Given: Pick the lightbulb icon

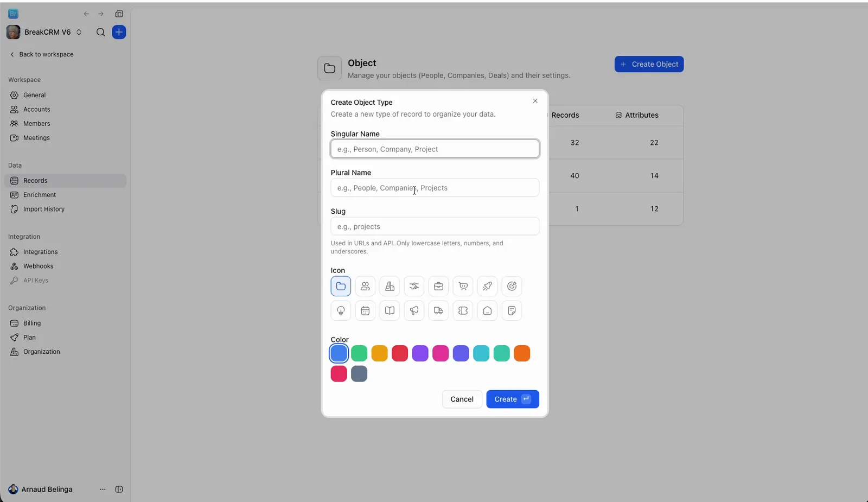Looking at the screenshot, I should [x=341, y=310].
